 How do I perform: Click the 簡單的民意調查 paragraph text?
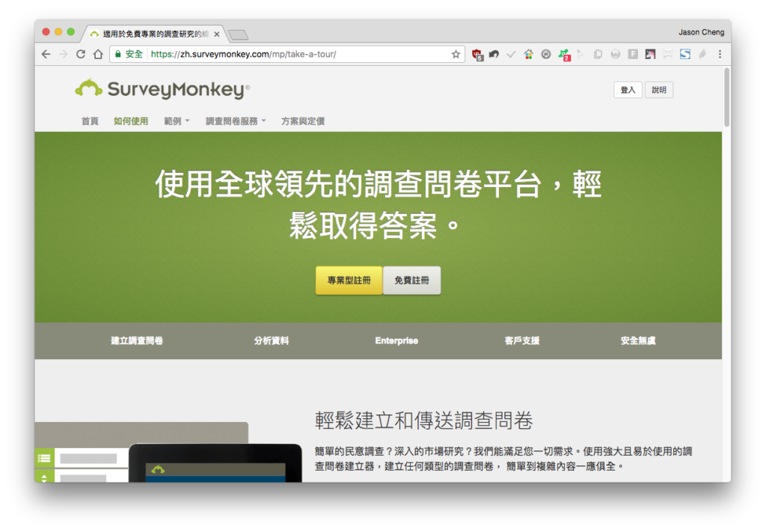[x=503, y=459]
